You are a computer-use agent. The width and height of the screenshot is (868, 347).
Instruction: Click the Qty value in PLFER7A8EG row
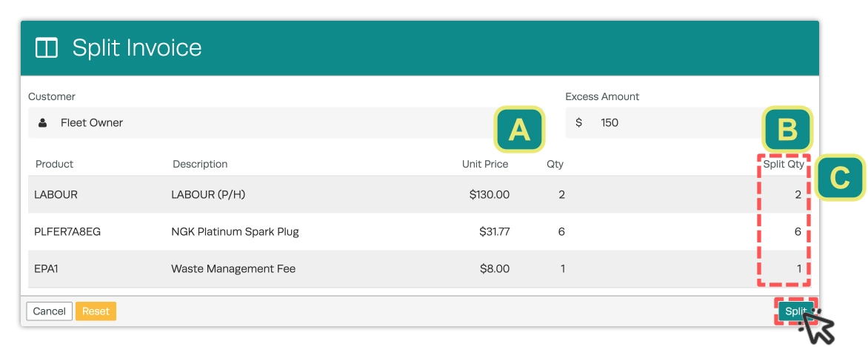coord(561,231)
